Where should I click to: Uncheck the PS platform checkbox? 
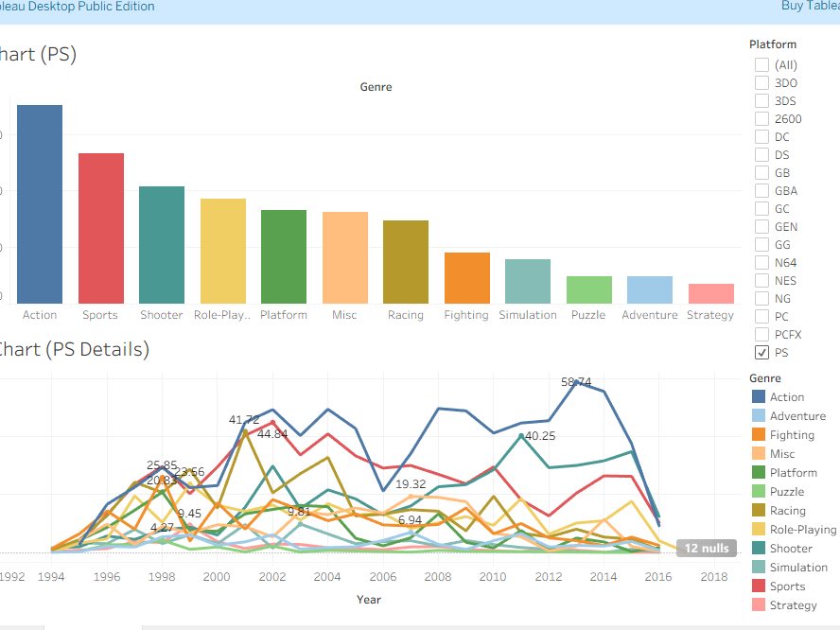pyautogui.click(x=761, y=353)
